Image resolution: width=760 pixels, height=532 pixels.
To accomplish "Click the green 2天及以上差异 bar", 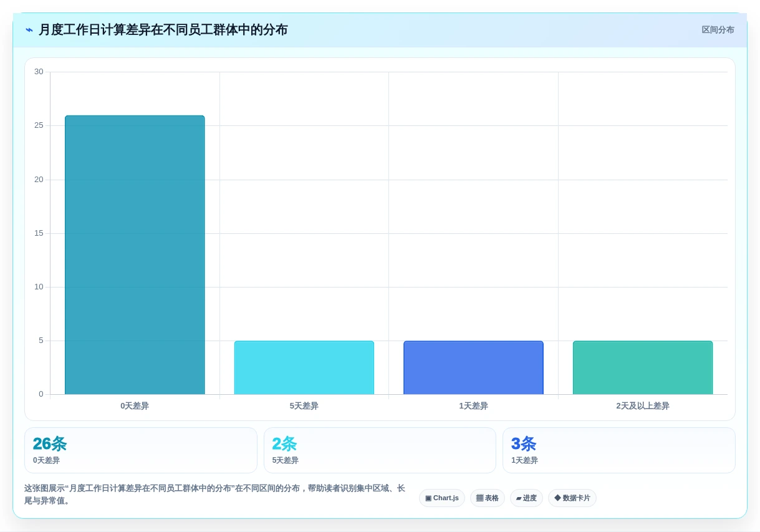I will point(643,367).
